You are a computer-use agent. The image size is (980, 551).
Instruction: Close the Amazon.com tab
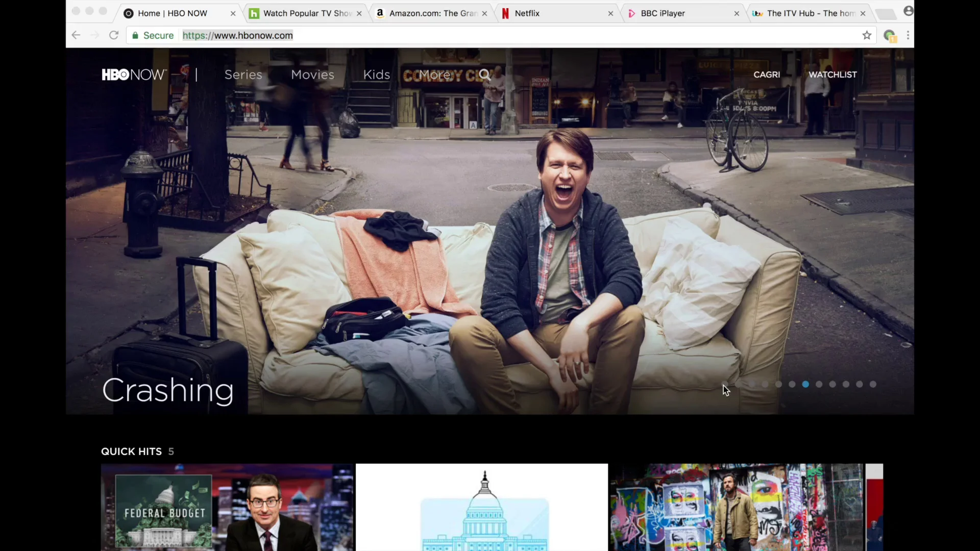pos(485,14)
